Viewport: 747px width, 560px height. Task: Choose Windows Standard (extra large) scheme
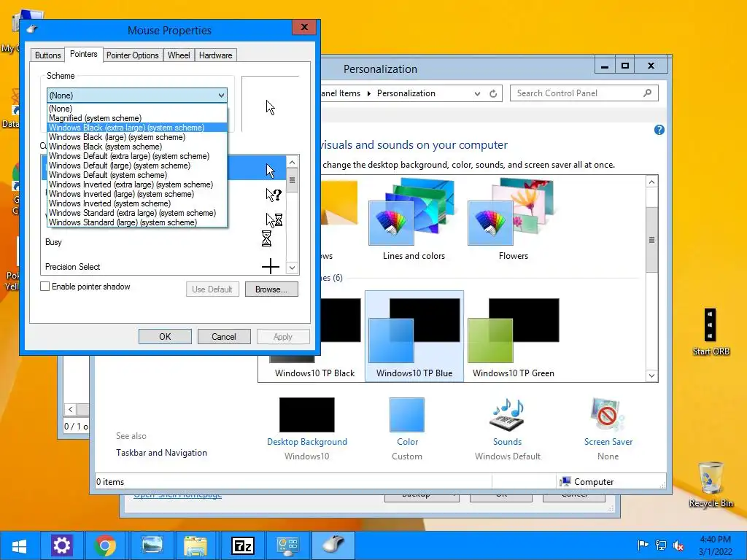click(x=137, y=213)
